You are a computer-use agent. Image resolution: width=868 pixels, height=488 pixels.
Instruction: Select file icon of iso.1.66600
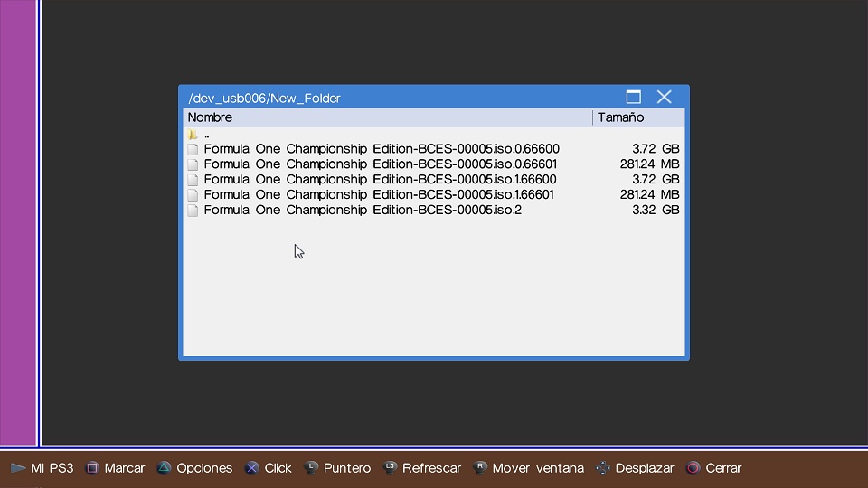tap(192, 180)
